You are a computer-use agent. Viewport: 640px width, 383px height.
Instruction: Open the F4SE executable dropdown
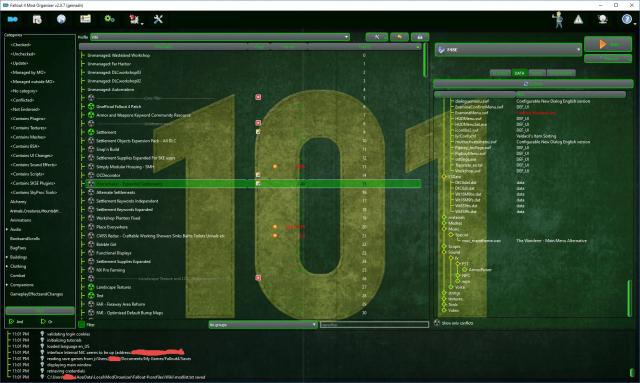(x=508, y=49)
